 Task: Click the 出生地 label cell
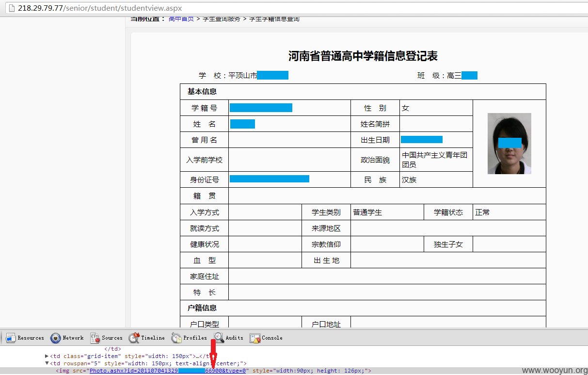point(326,260)
